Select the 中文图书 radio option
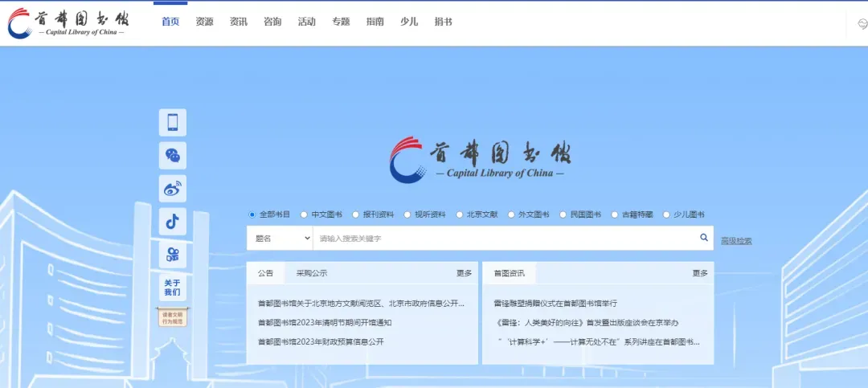 (x=305, y=214)
